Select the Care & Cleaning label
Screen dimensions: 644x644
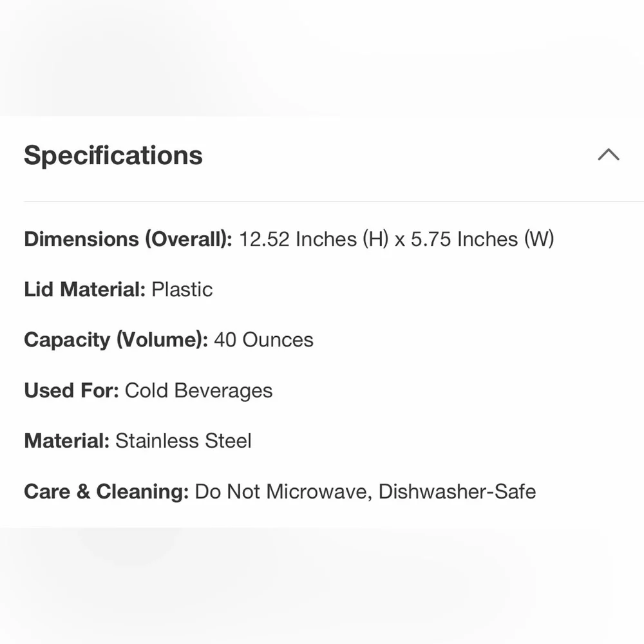[x=106, y=492]
